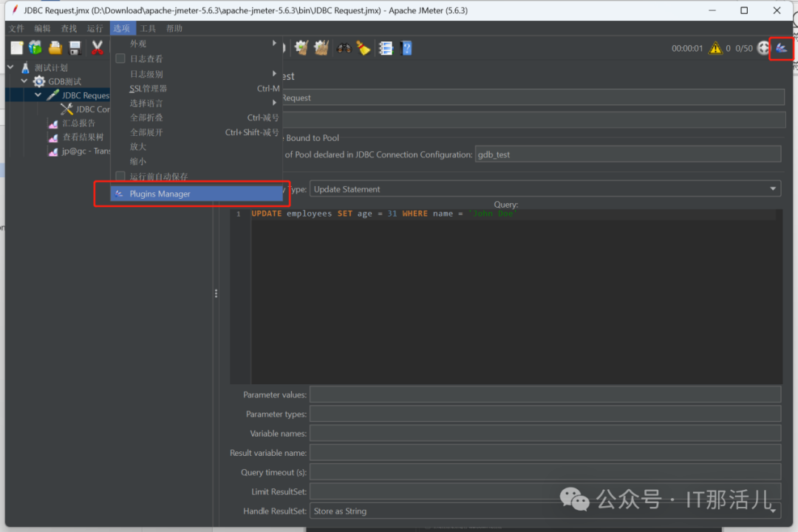The image size is (798, 532).
Task: Open Plugins Manager from the menu
Action: click(196, 194)
